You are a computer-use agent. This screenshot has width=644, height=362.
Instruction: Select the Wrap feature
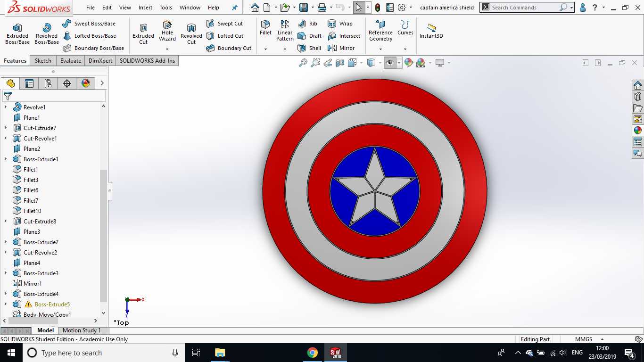click(x=340, y=24)
